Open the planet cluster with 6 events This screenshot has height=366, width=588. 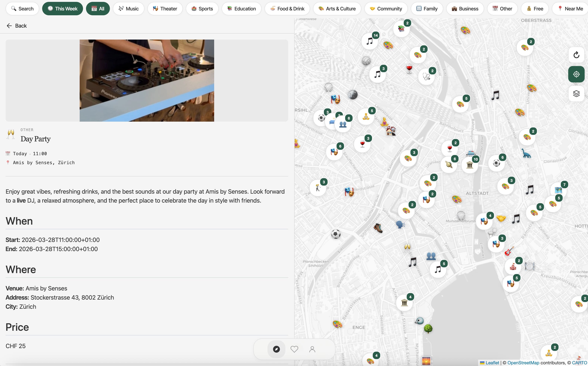[x=449, y=165]
